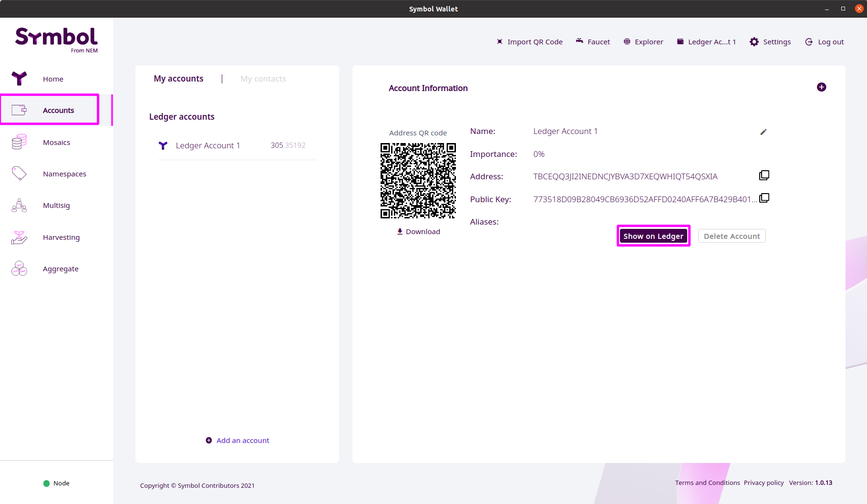Image resolution: width=867 pixels, height=504 pixels.
Task: Click the plus icon beside Add an account
Action: pyautogui.click(x=208, y=440)
